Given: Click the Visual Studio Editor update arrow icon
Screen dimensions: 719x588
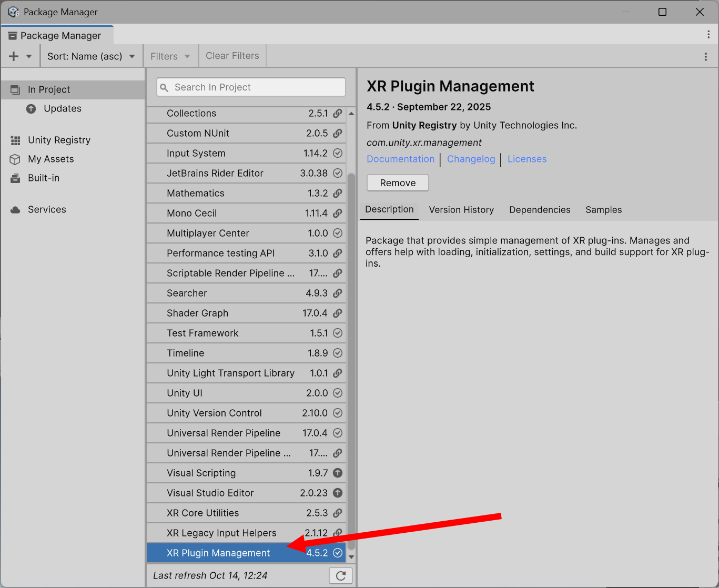Looking at the screenshot, I should [x=338, y=493].
